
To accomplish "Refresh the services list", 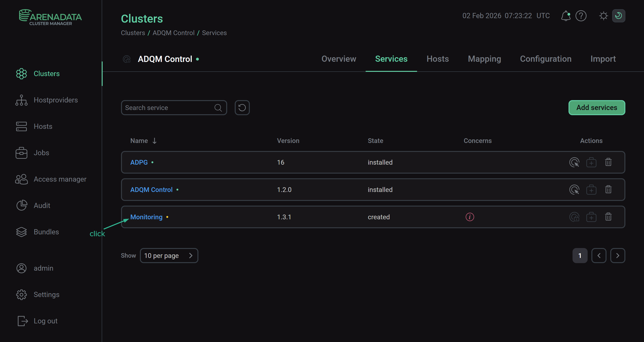I will 242,108.
